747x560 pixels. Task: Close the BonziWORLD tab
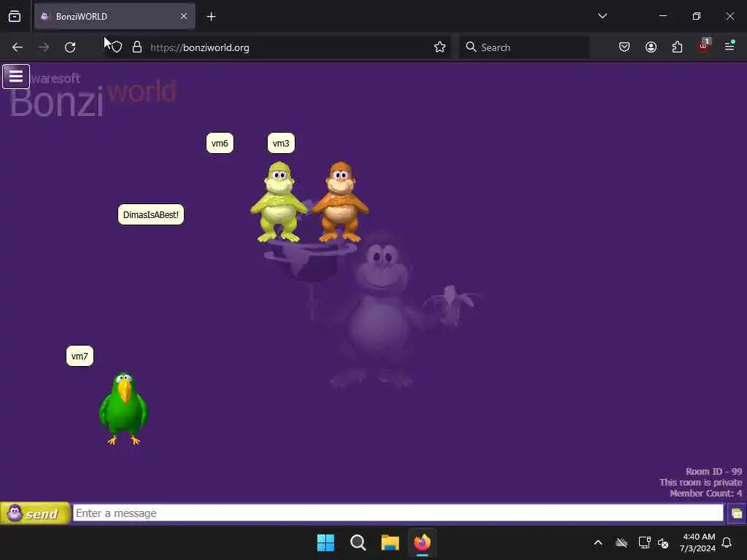coord(184,16)
